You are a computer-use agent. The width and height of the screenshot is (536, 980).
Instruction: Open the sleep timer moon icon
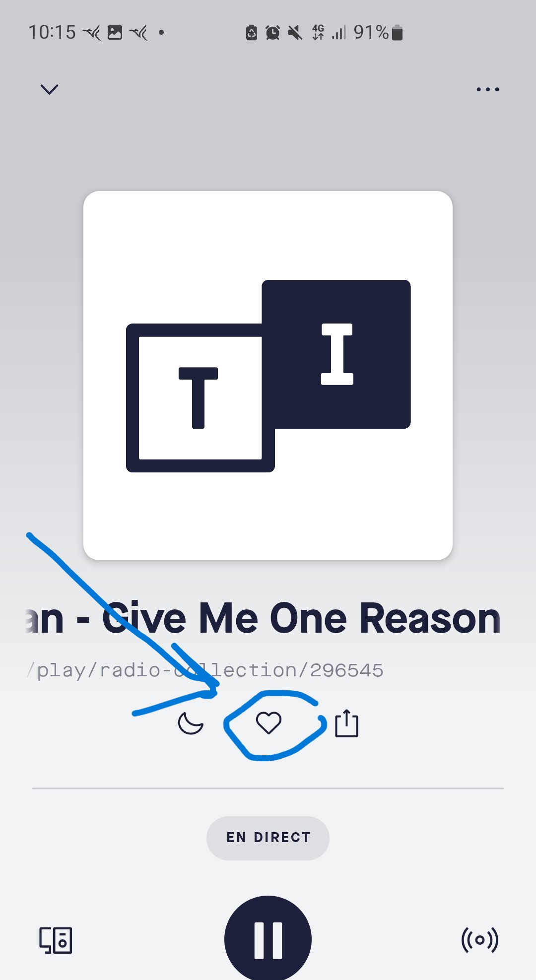(191, 723)
